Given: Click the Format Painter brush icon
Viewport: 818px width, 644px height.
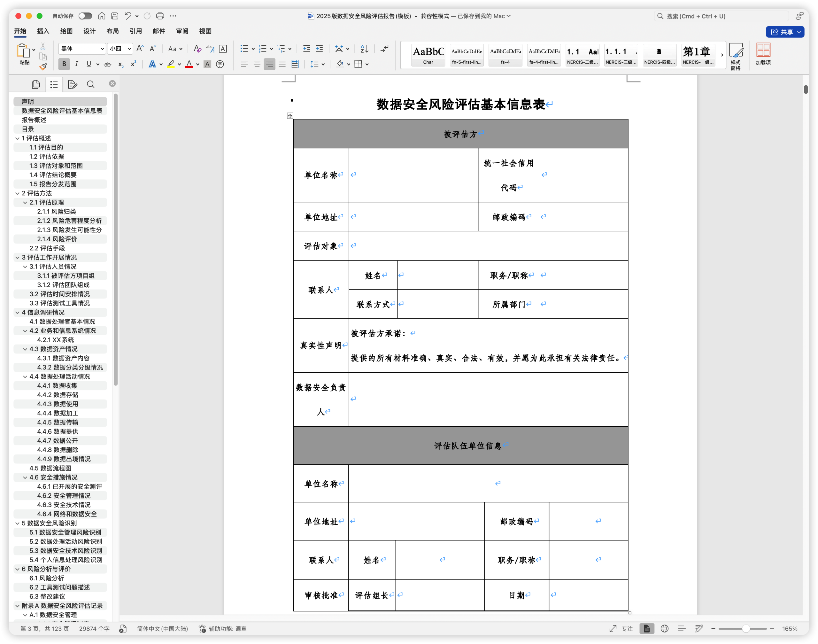Looking at the screenshot, I should [x=43, y=67].
